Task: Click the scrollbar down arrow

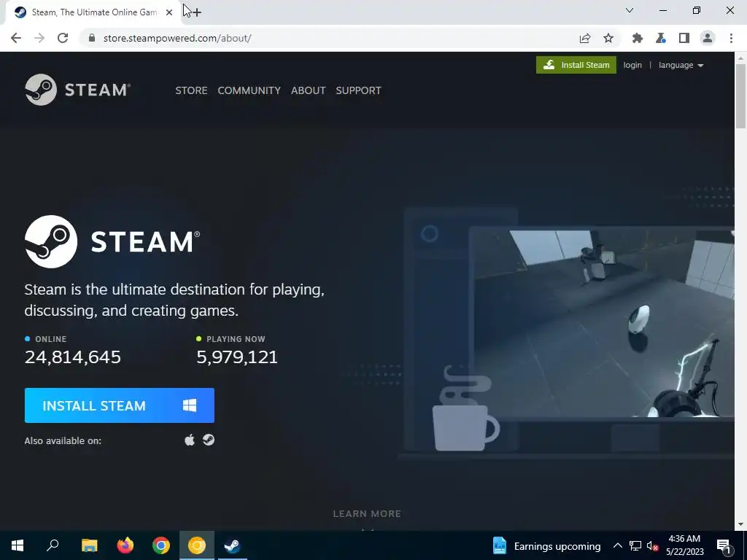Action: (740, 524)
